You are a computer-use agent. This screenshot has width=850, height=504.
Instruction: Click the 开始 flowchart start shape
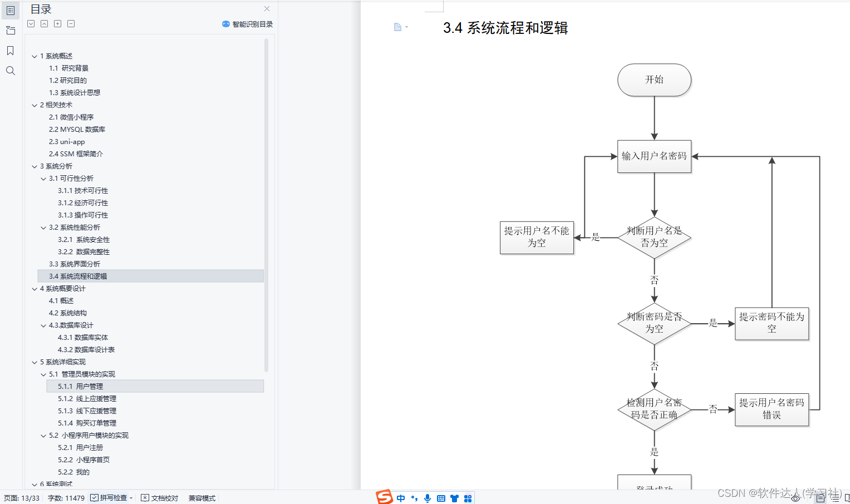coord(654,80)
